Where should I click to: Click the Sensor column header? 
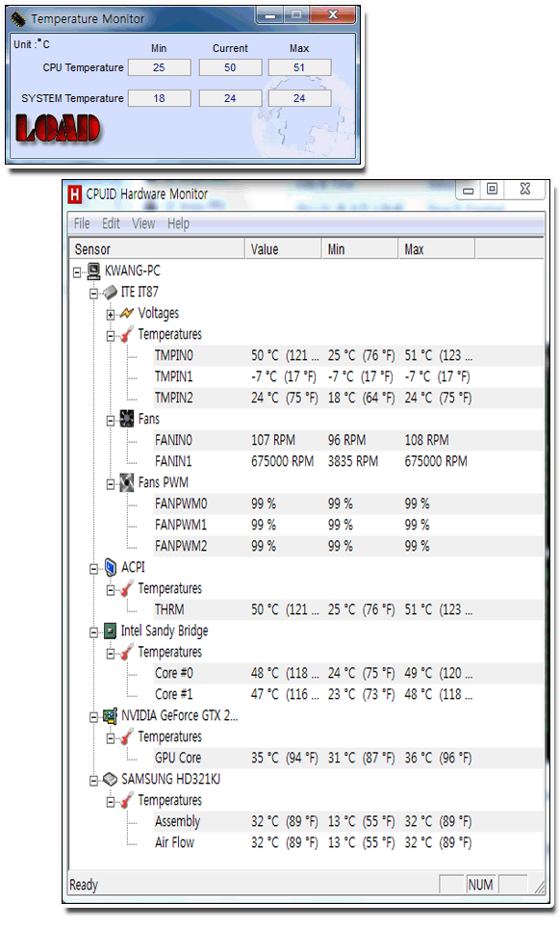pyautogui.click(x=157, y=249)
